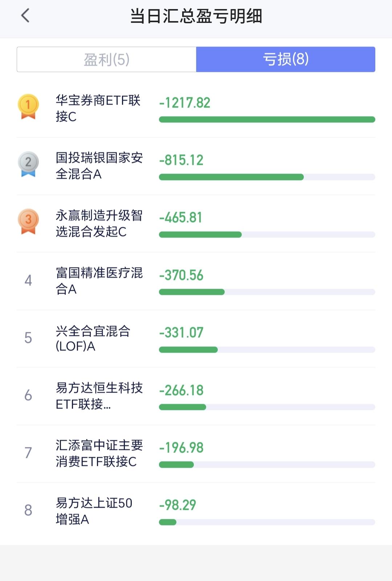392x581 pixels.
Task: Open 华宝券商ETF联接C fund entry
Action: pyautogui.click(x=196, y=109)
